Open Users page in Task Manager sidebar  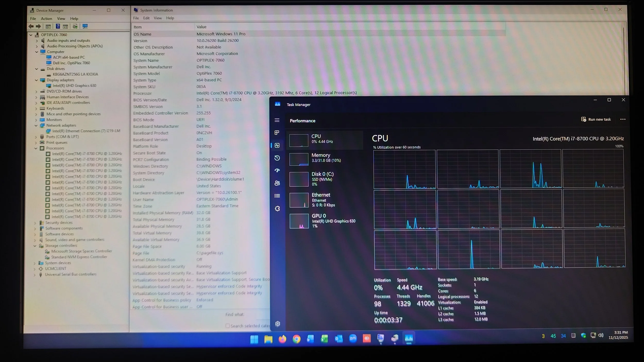(x=277, y=183)
